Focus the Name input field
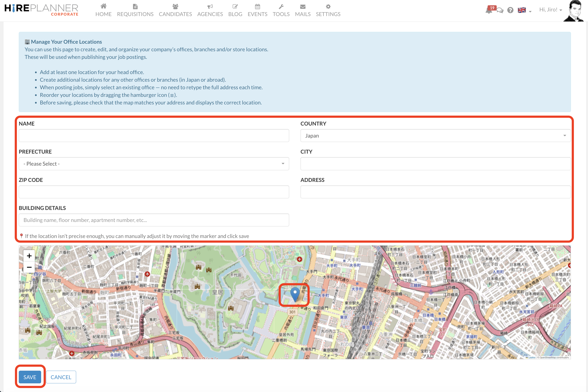The image size is (588, 392). tap(154, 135)
